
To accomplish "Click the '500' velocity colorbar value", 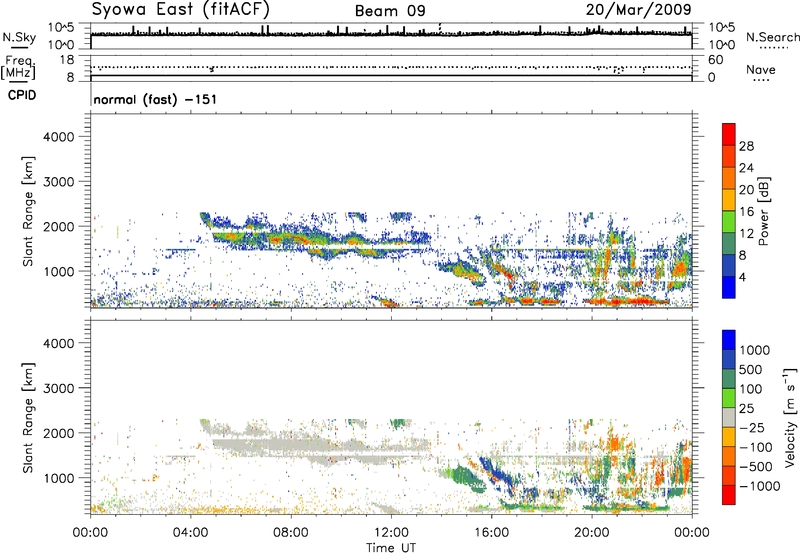I will coord(751,369).
